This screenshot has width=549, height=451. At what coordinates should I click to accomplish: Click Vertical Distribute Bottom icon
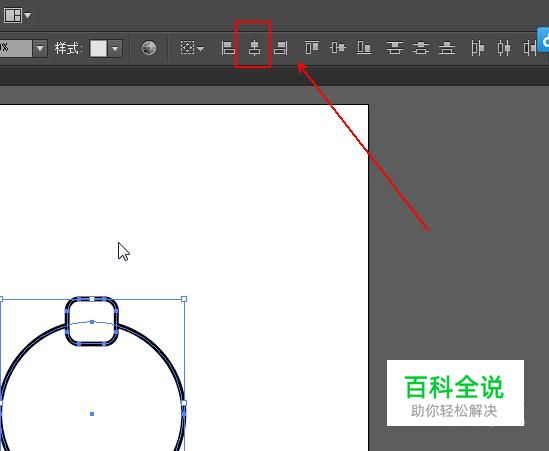pyautogui.click(x=447, y=48)
